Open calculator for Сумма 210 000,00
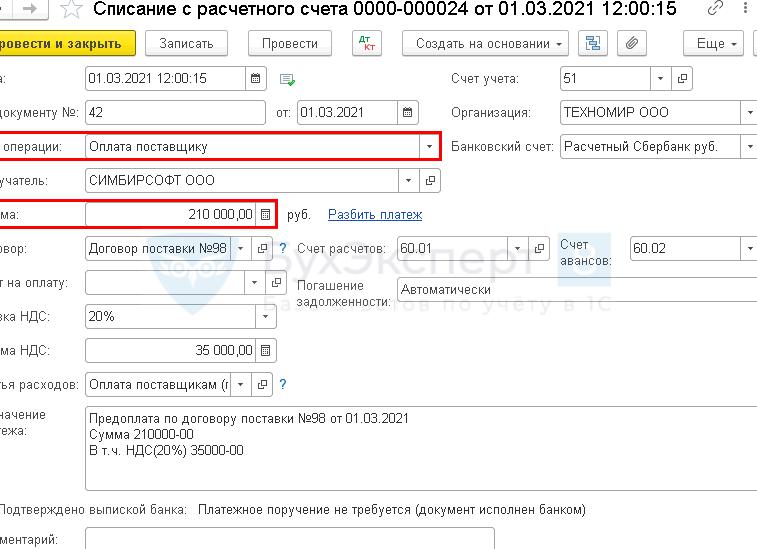This screenshot has width=757, height=549. pos(265,214)
